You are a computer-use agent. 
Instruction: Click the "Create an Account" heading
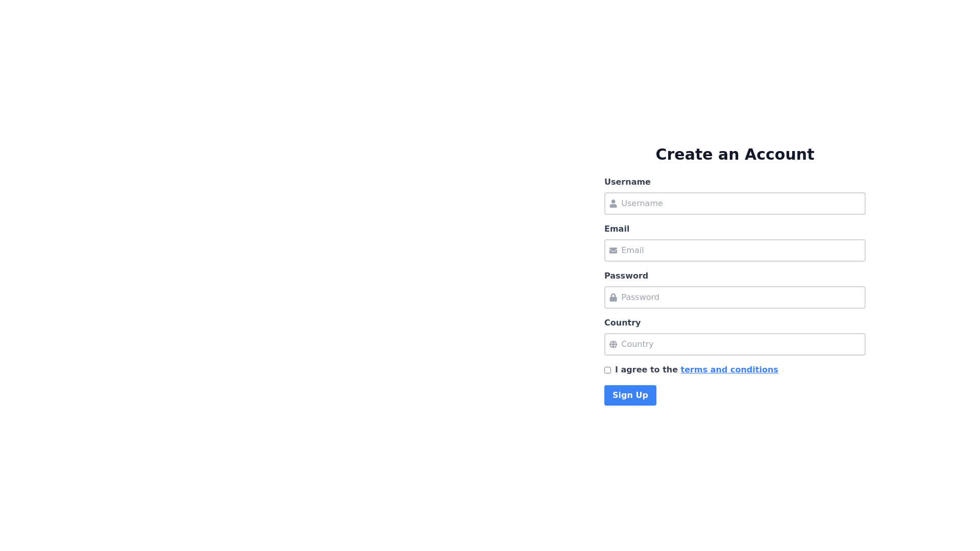click(734, 155)
